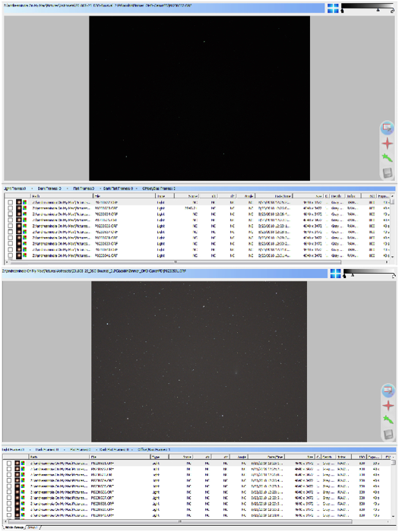This screenshot has height=532, width=399.
Task: Click RGB color icon of P8230038.ORF, lower list
Action: (x=23, y=503)
